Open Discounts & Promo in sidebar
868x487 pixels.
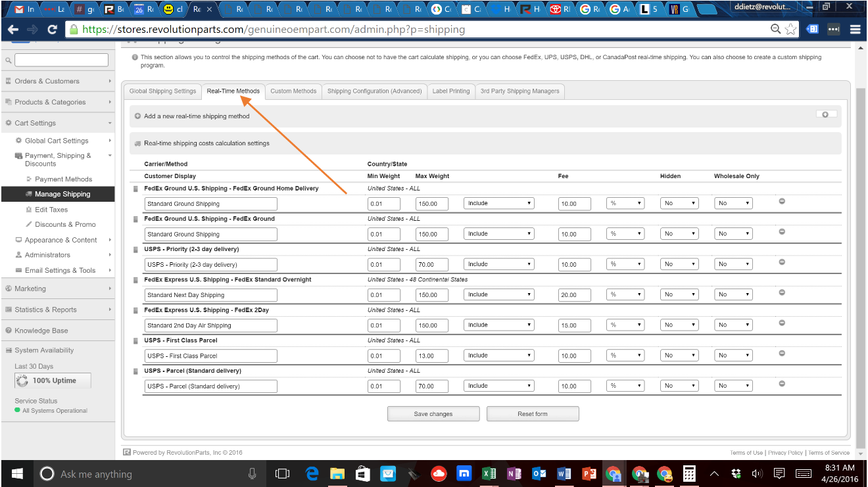click(x=65, y=225)
